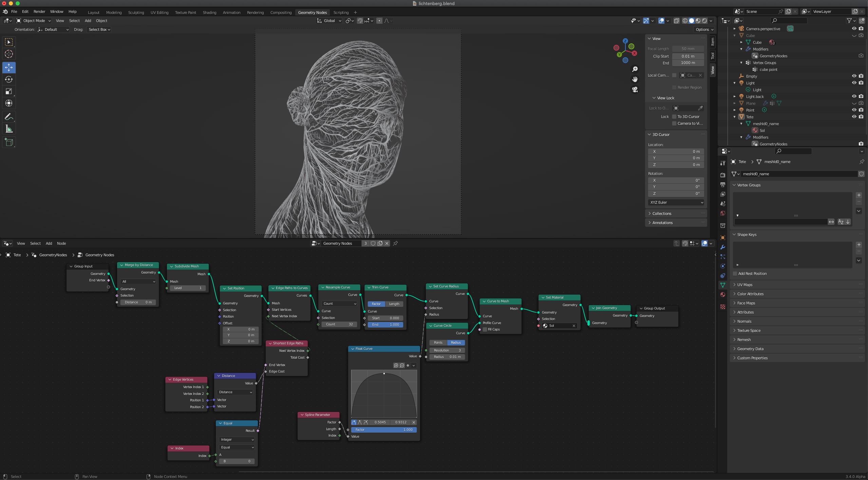Select the Scale tool in viewport toolbar
868x480 pixels.
click(x=9, y=91)
